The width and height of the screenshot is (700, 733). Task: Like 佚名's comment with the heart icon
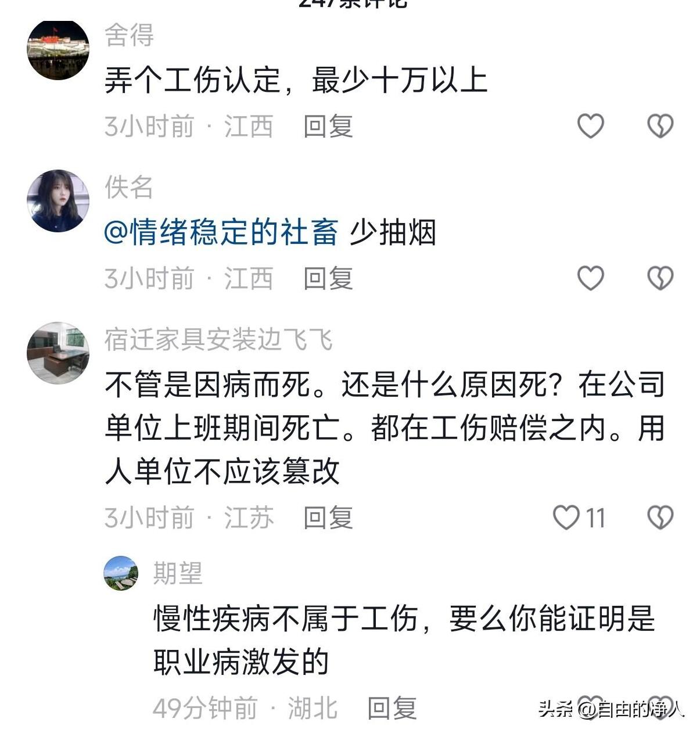590,277
